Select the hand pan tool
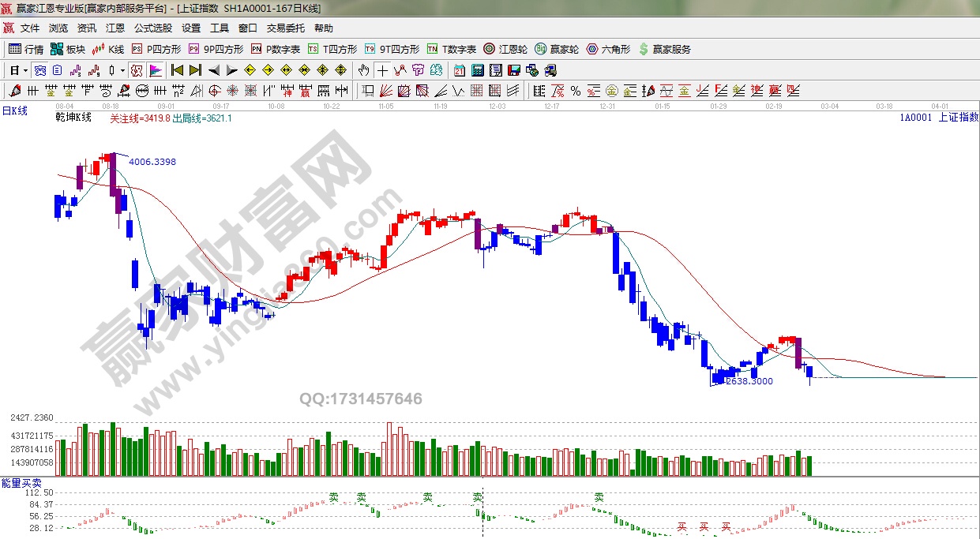This screenshot has height=539, width=980. point(363,70)
